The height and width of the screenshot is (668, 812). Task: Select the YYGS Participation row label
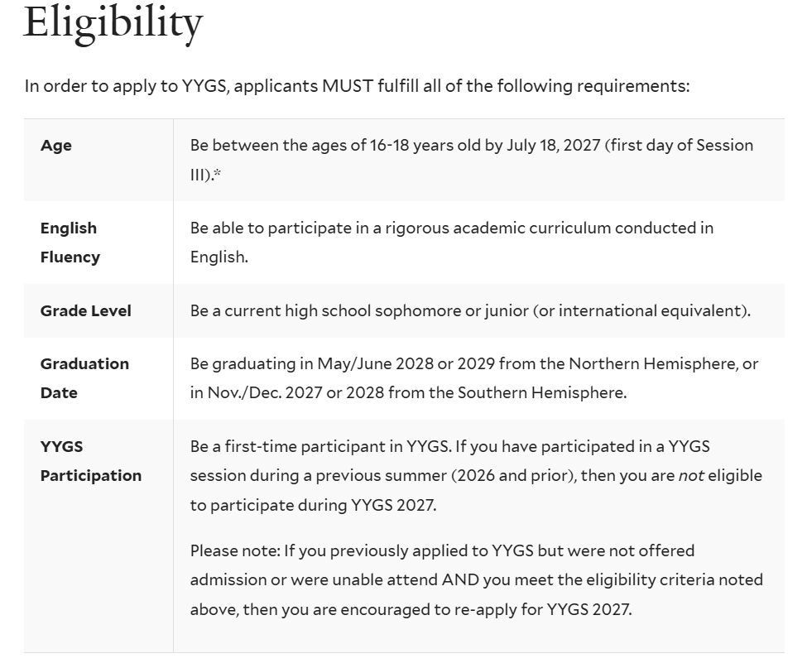pos(90,461)
